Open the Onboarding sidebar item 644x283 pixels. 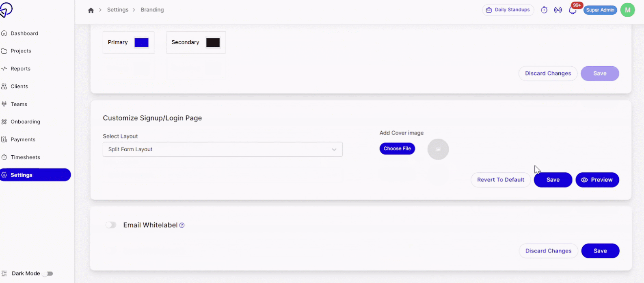point(25,122)
